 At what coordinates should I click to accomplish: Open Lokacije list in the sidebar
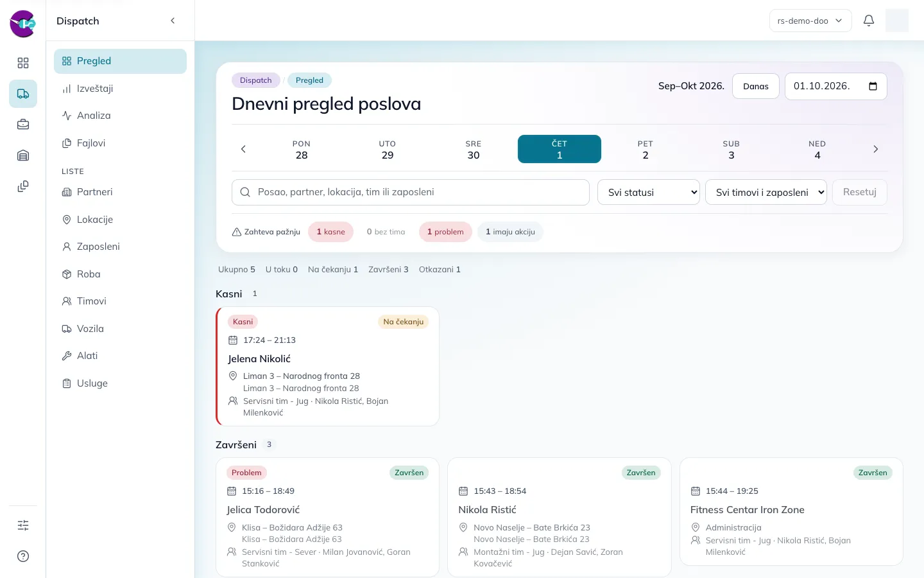coord(121,220)
